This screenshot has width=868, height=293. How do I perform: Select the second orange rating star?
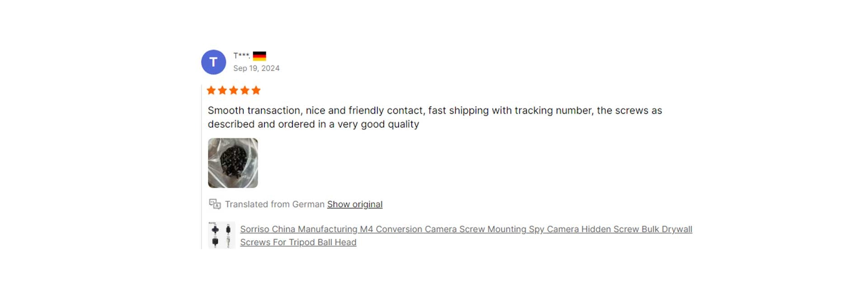(222, 90)
